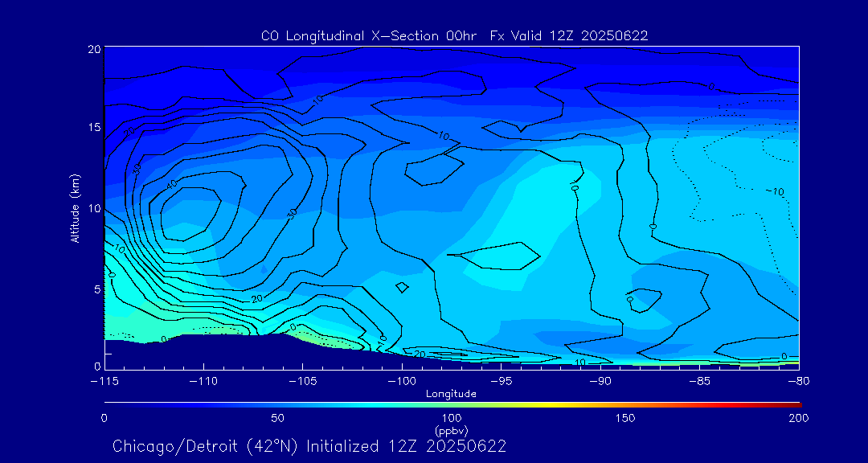Click the altitude axis tick label '5'
Screen dimensions: 868x463
(97, 289)
